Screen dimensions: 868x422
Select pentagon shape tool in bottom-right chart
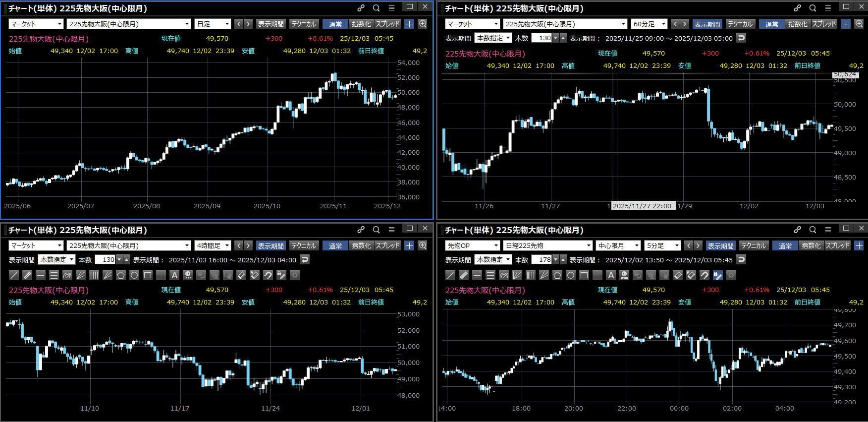click(x=557, y=275)
